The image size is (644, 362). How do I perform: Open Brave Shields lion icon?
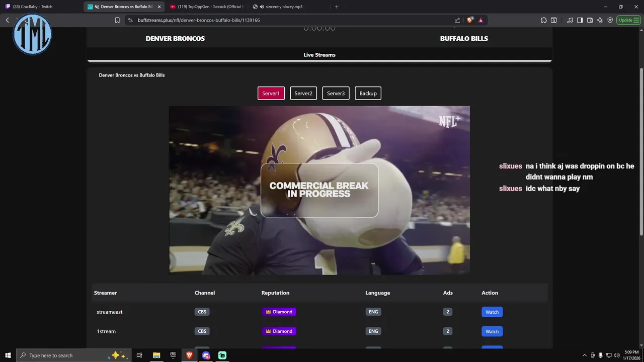[x=470, y=20]
